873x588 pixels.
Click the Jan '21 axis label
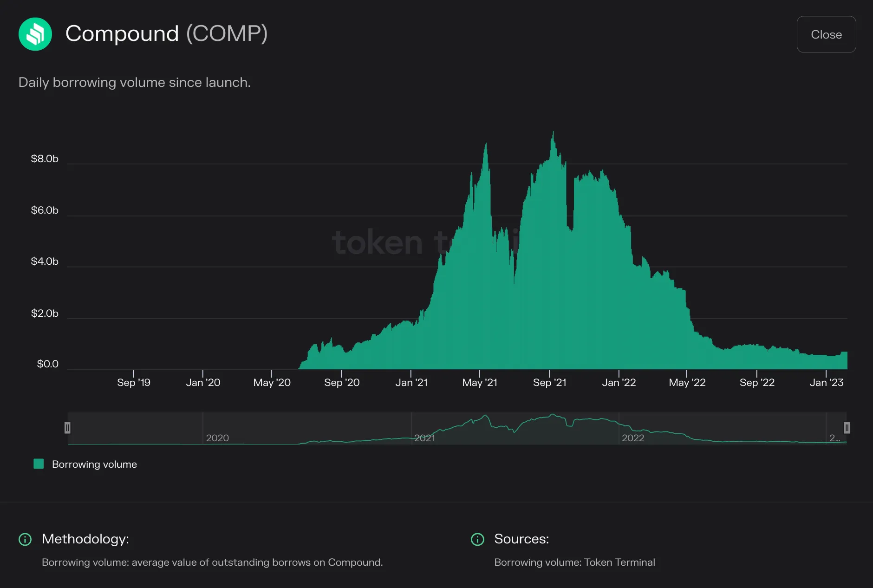411,382
